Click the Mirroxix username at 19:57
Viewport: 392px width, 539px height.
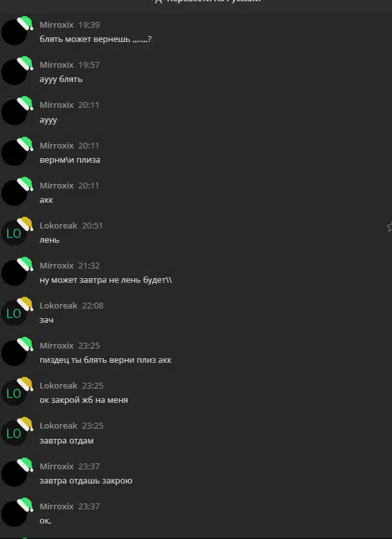click(57, 65)
